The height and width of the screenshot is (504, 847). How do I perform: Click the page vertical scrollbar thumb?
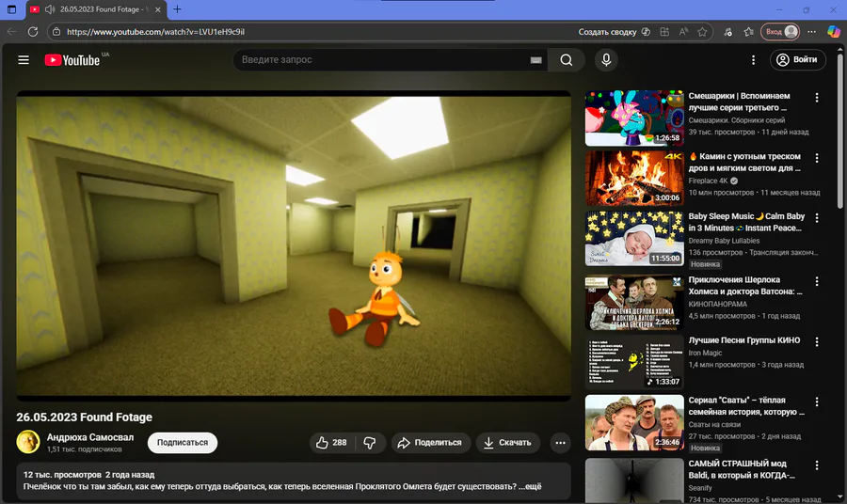pyautogui.click(x=840, y=130)
